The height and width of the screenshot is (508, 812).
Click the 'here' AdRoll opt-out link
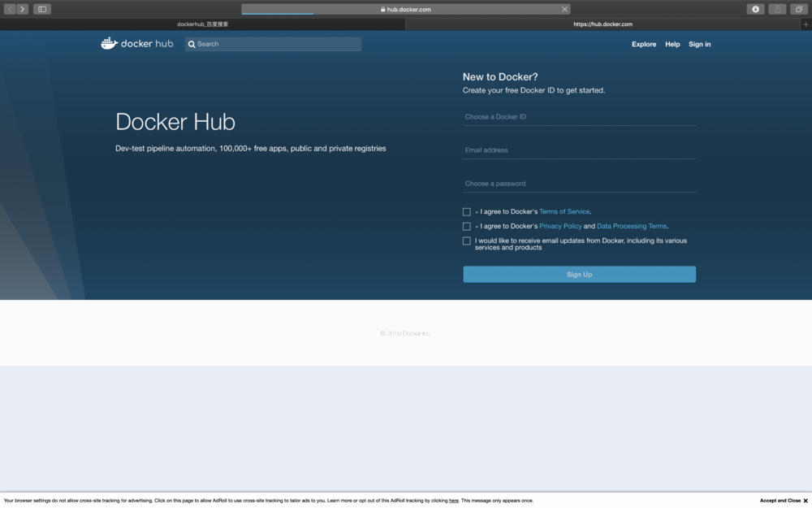click(x=454, y=500)
